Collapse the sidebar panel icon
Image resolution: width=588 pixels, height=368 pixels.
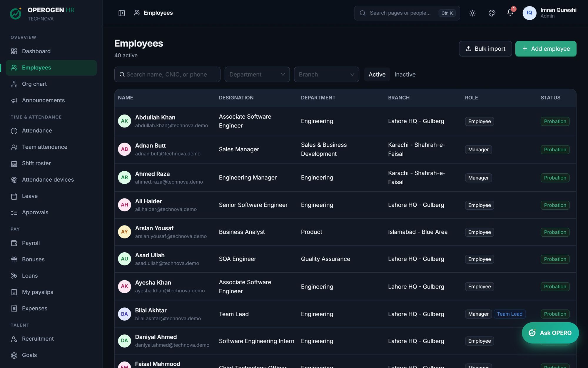121,13
